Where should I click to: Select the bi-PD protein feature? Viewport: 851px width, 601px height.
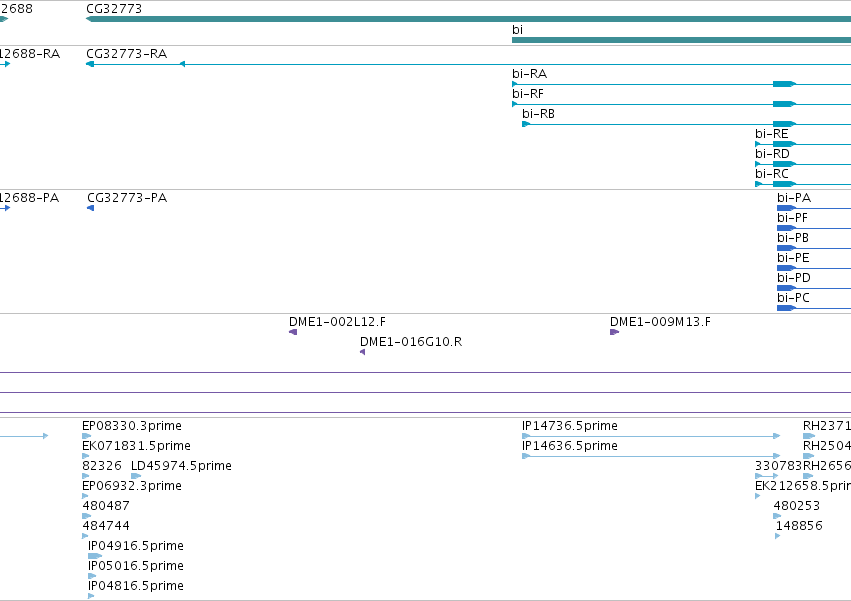click(x=814, y=288)
